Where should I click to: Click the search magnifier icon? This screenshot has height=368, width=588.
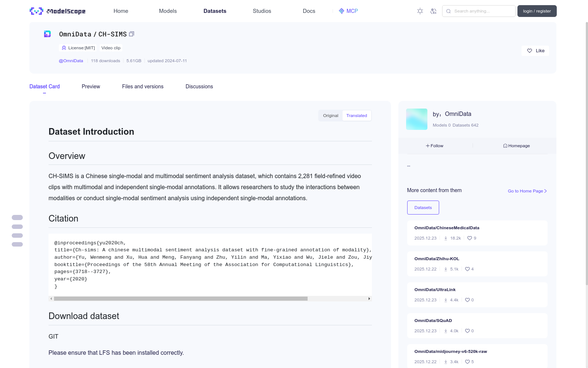pos(448,11)
